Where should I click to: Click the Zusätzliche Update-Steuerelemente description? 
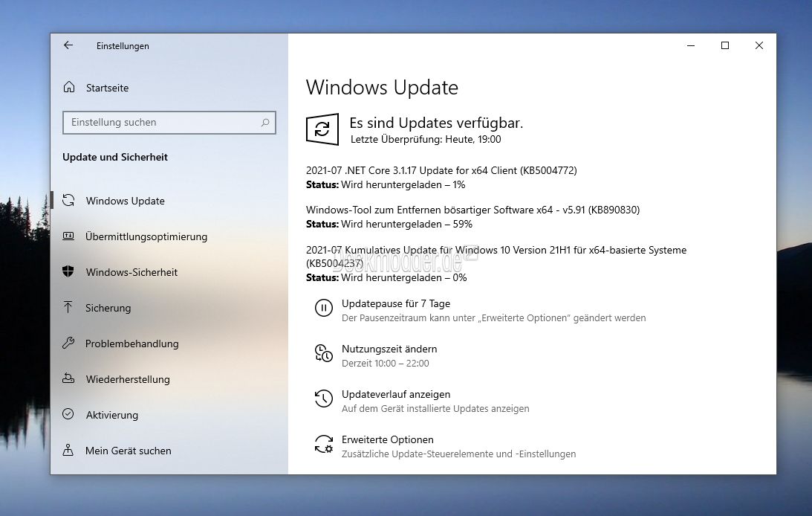[459, 454]
